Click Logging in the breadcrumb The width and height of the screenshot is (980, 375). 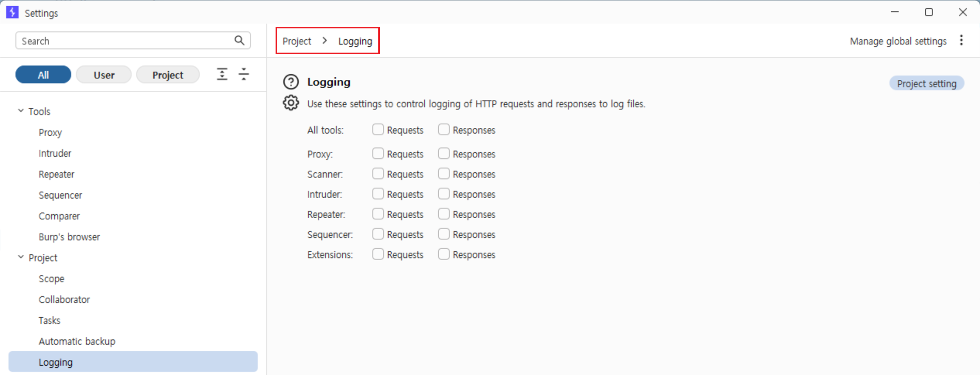pyautogui.click(x=355, y=41)
